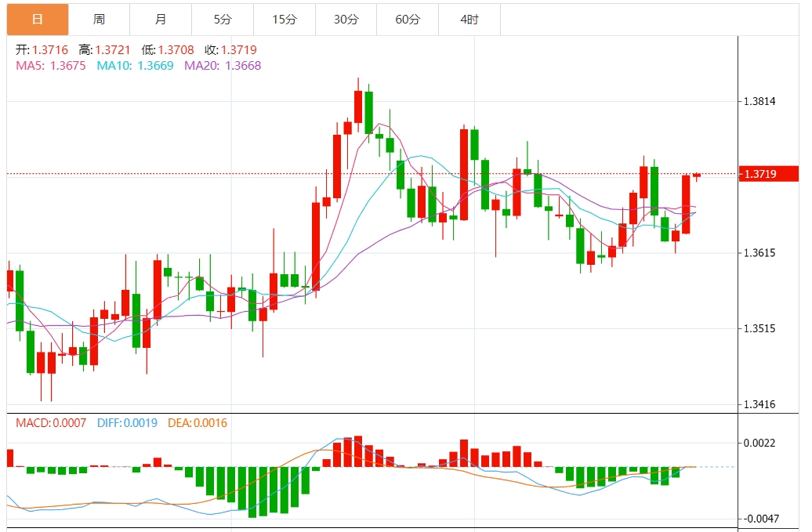The height and width of the screenshot is (532, 812).
Task: Open the 60分 timeframe tab
Action: pos(408,19)
